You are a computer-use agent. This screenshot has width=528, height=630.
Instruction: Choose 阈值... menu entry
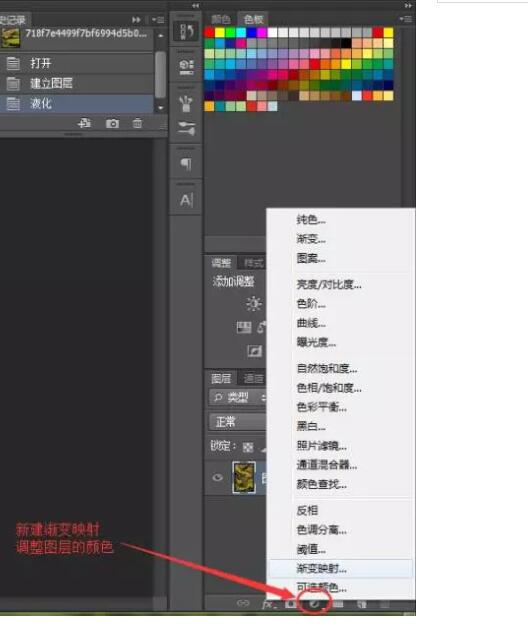[340, 549]
